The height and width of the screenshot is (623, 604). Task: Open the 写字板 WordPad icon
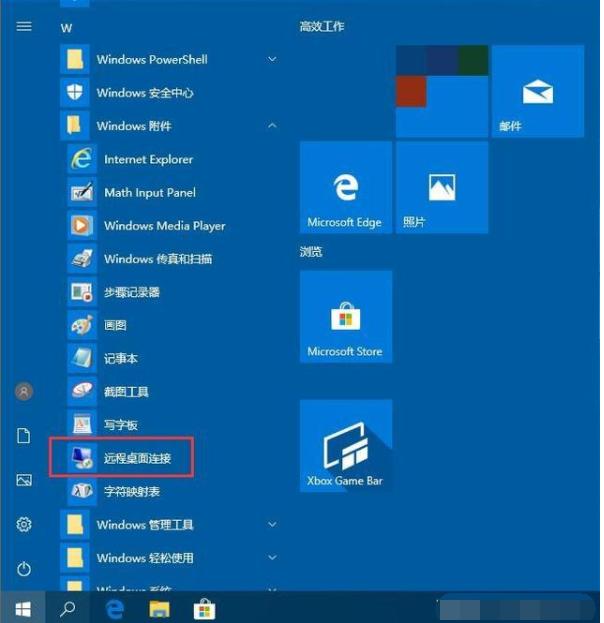tap(82, 425)
